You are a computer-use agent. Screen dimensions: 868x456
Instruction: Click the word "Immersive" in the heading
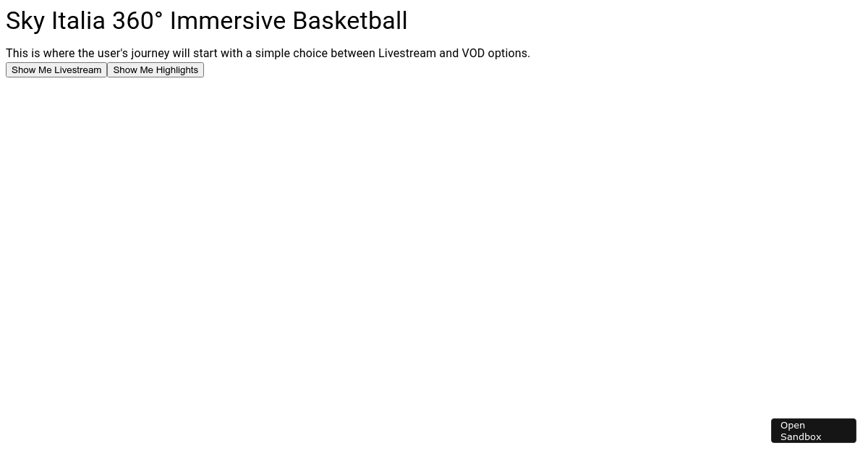pos(228,21)
